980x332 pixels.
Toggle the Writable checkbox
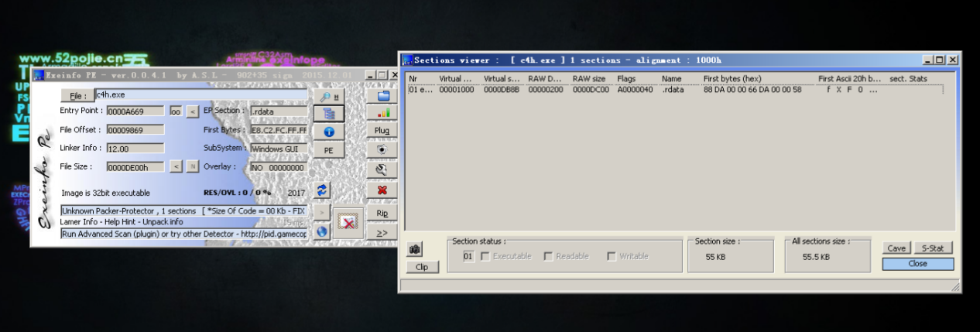612,256
